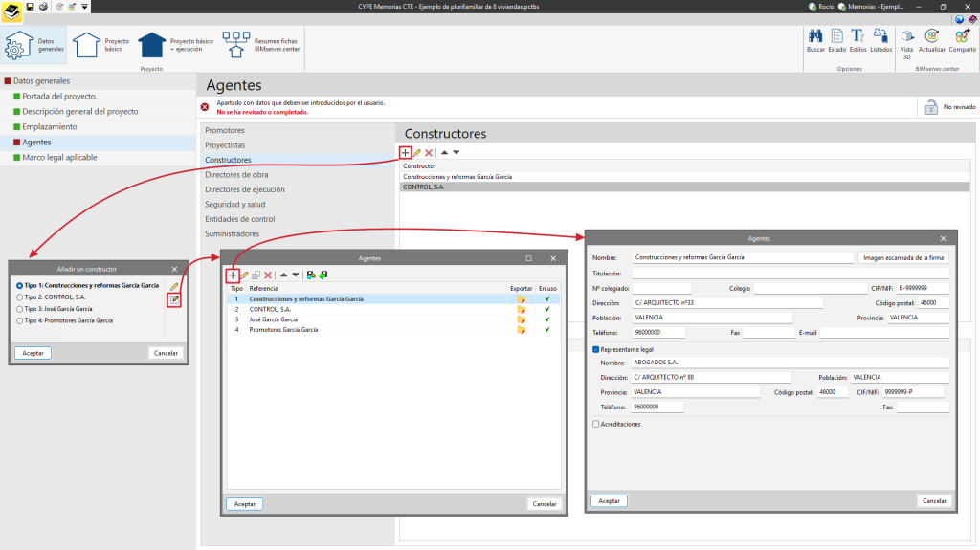Screen dimensions: 980x550
Task: Click the Titulación input field
Action: [791, 274]
